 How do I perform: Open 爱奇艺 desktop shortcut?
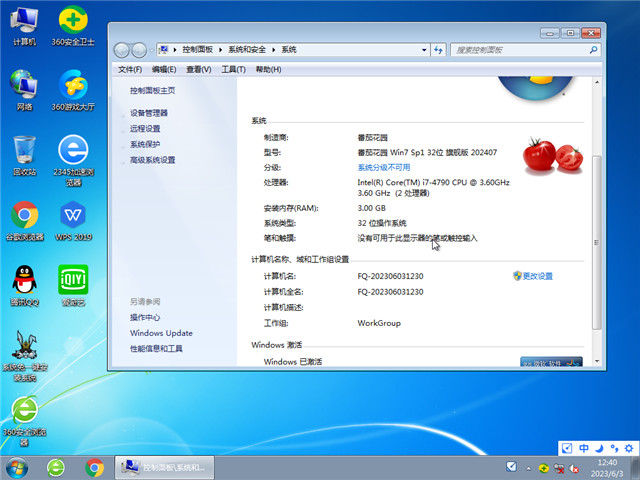[73, 286]
